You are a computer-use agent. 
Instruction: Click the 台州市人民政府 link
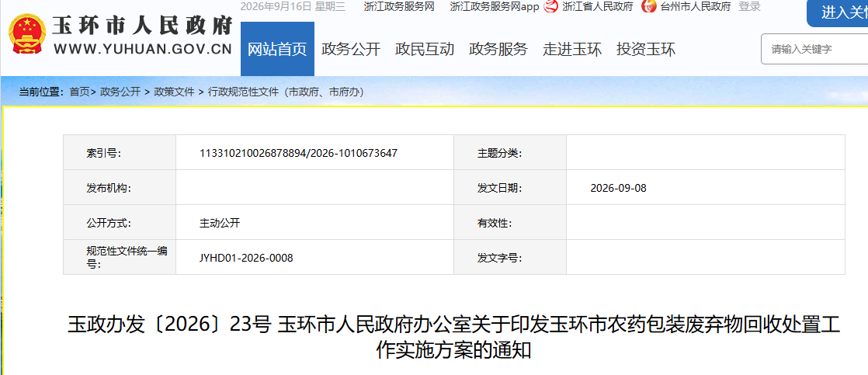[696, 7]
